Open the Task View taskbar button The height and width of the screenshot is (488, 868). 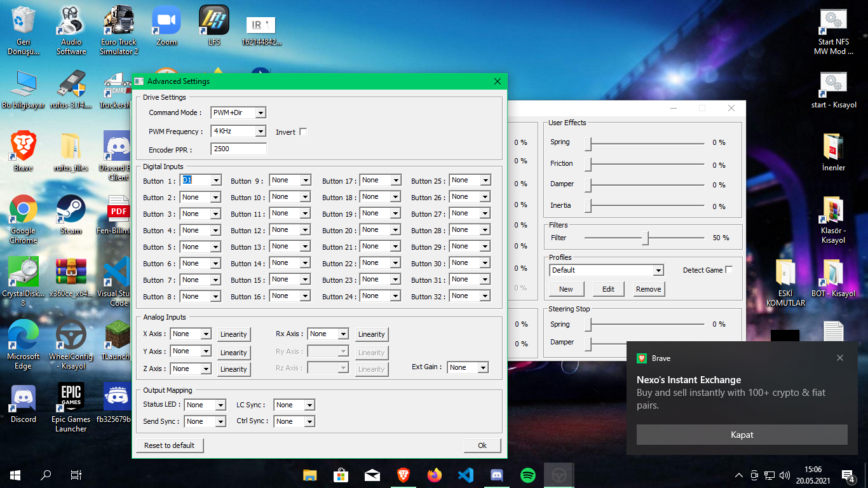pyautogui.click(x=76, y=475)
